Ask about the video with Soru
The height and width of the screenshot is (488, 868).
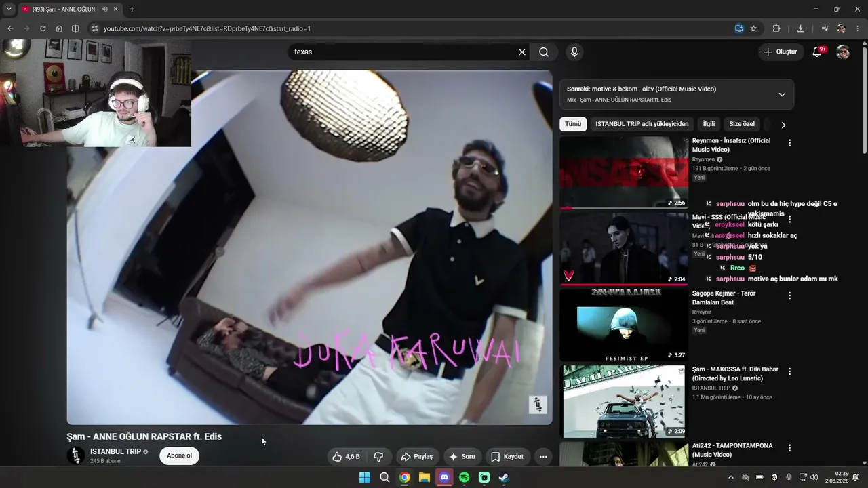(x=462, y=457)
